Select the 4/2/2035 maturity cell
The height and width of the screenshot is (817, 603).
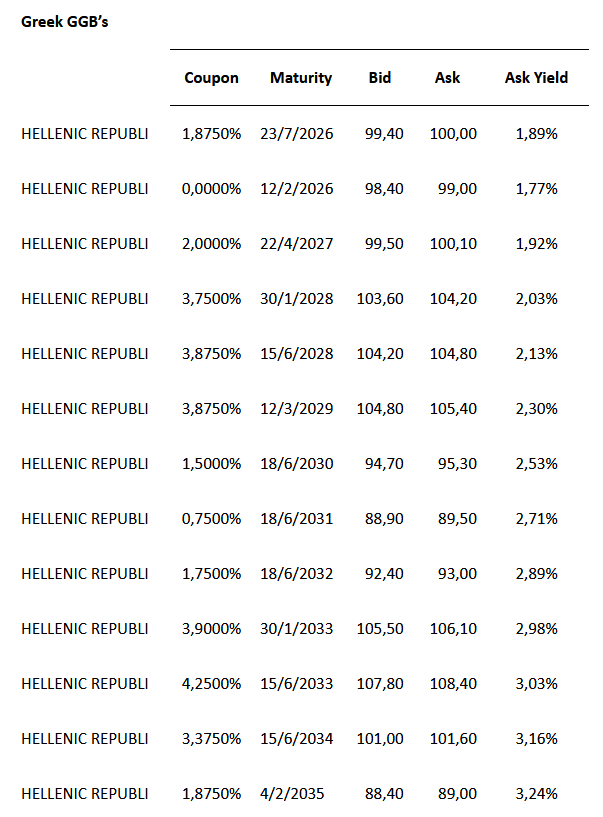point(292,793)
